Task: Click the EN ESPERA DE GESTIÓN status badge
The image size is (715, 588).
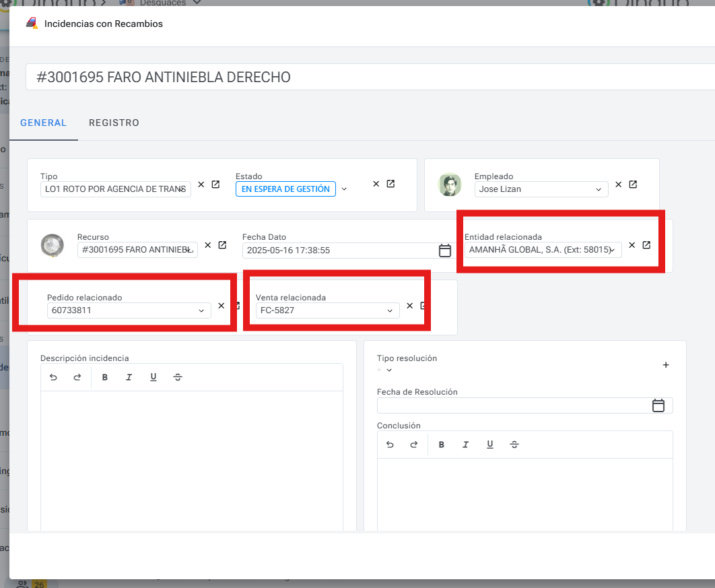Action: tap(285, 189)
